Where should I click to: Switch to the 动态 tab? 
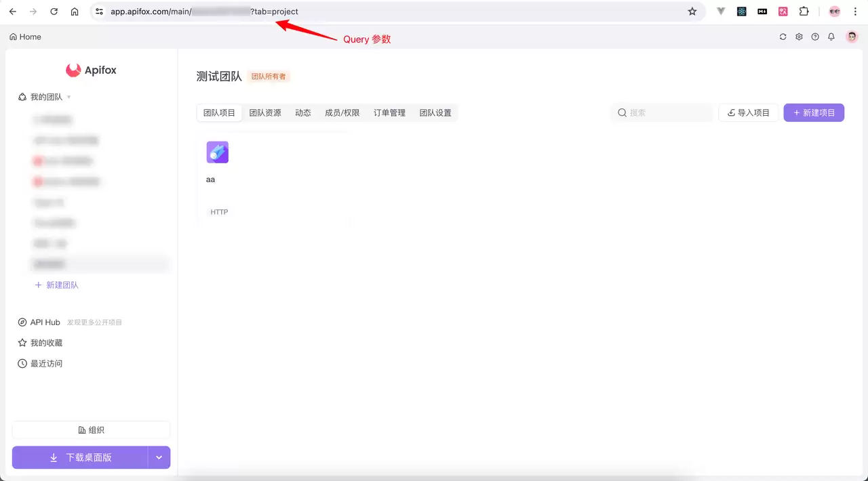pyautogui.click(x=303, y=113)
